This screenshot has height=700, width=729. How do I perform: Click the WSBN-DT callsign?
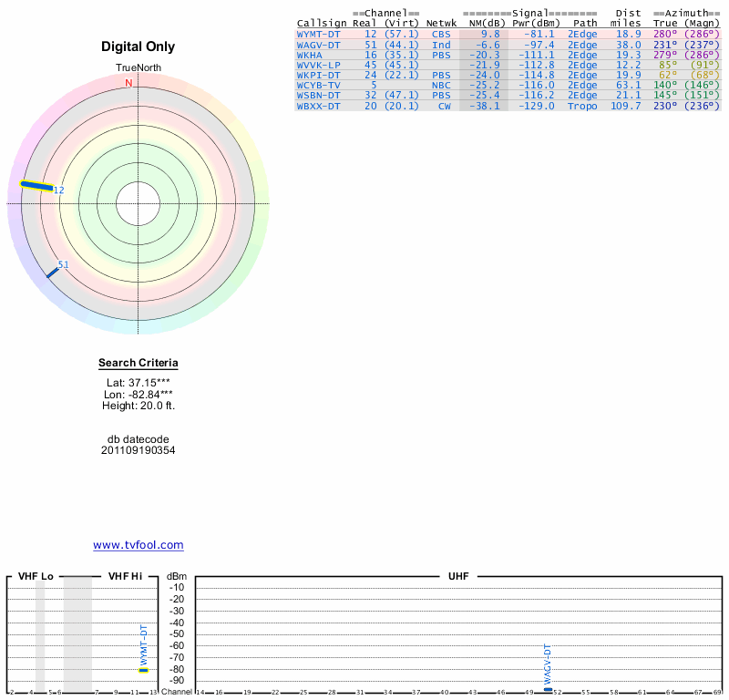(318, 96)
